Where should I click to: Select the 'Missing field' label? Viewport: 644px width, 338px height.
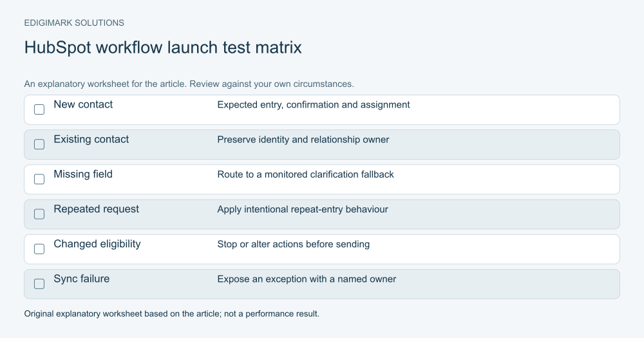click(83, 174)
